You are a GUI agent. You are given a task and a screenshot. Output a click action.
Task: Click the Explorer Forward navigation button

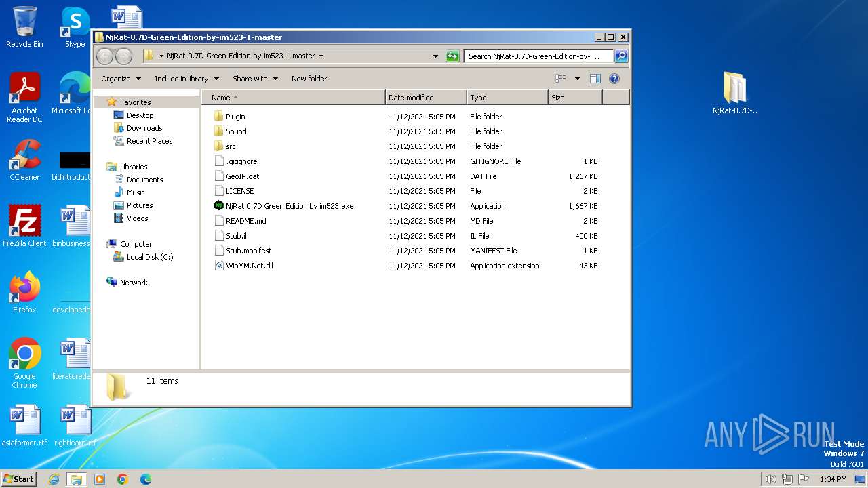[x=123, y=56]
